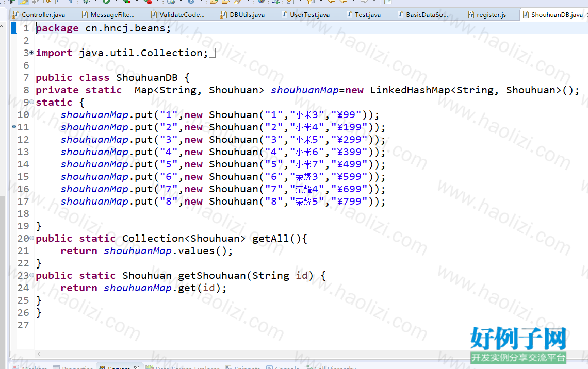The height and width of the screenshot is (369, 588).
Task: Click the put statement containing "¥699"
Action: (x=223, y=189)
